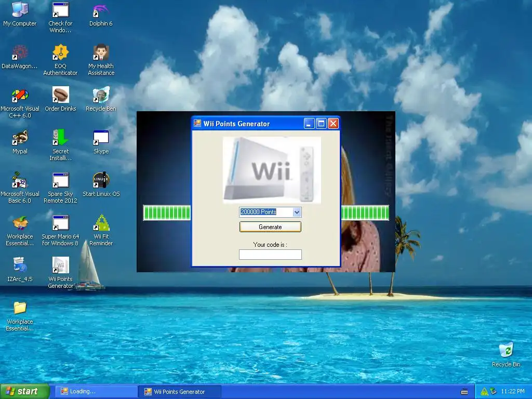Select the Workplace Essential... box icon

20,230
